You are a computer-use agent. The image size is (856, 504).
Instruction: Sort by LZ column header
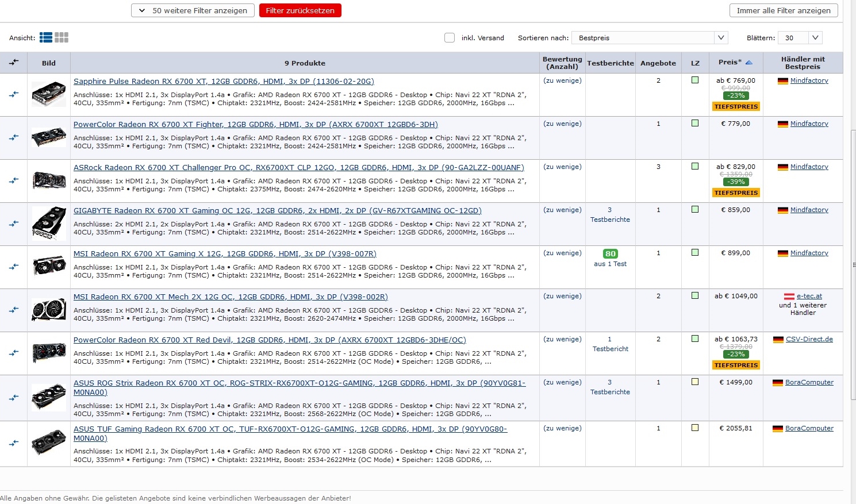[695, 63]
